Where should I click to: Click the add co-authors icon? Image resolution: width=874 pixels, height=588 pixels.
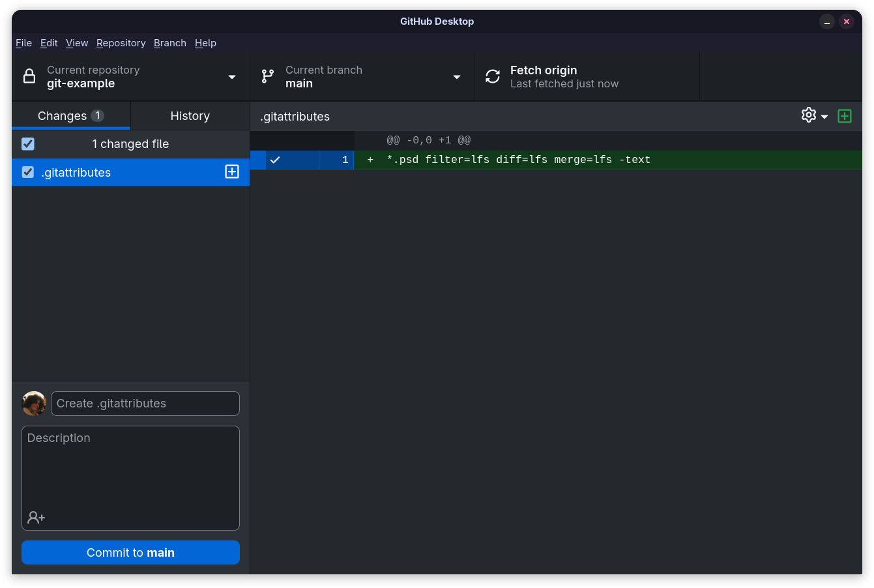coord(36,518)
